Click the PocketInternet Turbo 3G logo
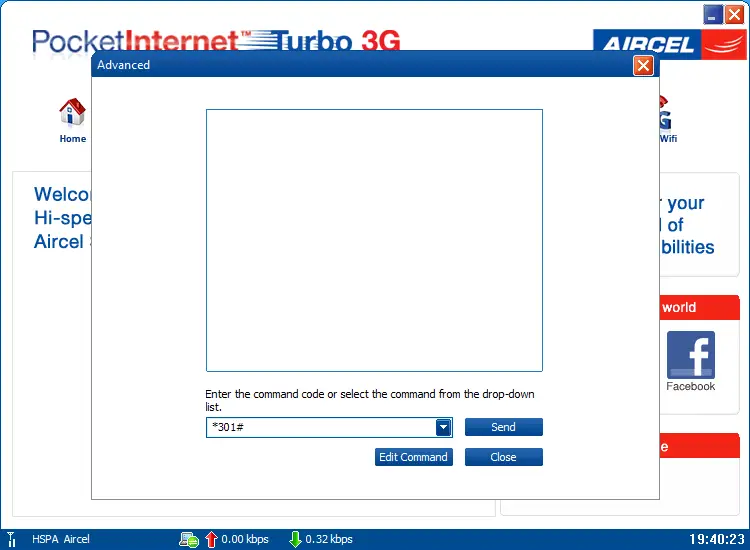Image resolution: width=750 pixels, height=550 pixels. coord(216,40)
